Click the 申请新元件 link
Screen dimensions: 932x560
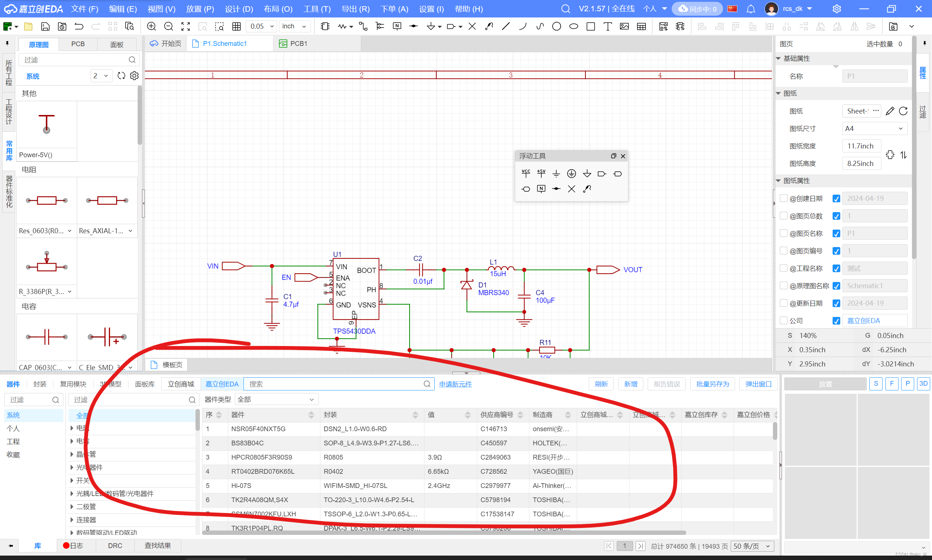tap(455, 384)
